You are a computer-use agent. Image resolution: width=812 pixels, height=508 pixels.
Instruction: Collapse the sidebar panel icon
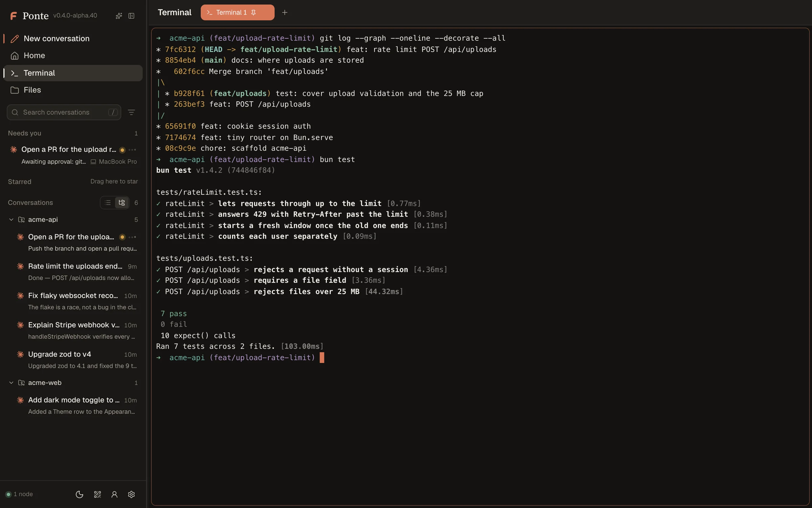point(132,16)
